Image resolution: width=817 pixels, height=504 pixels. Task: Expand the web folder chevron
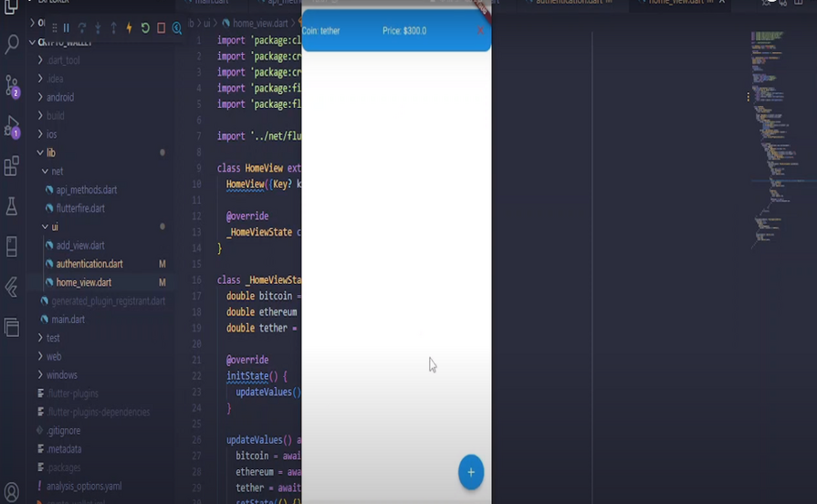pos(40,356)
